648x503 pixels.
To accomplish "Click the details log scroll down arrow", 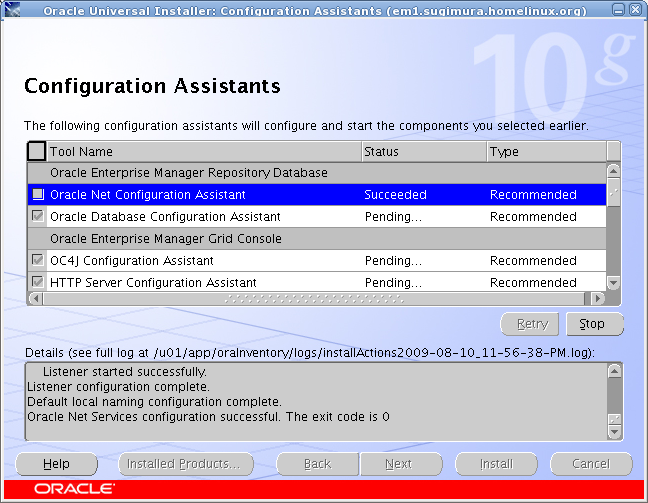I will 615,432.
